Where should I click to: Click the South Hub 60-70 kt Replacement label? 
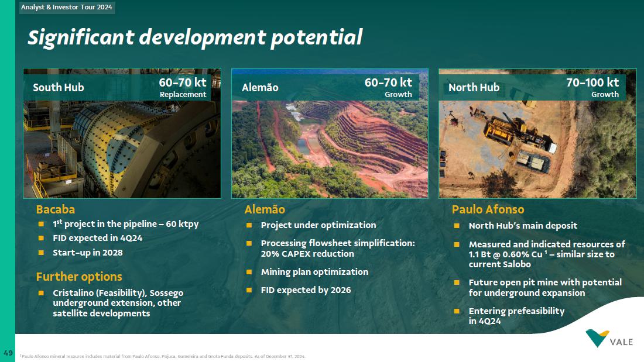[x=183, y=87]
